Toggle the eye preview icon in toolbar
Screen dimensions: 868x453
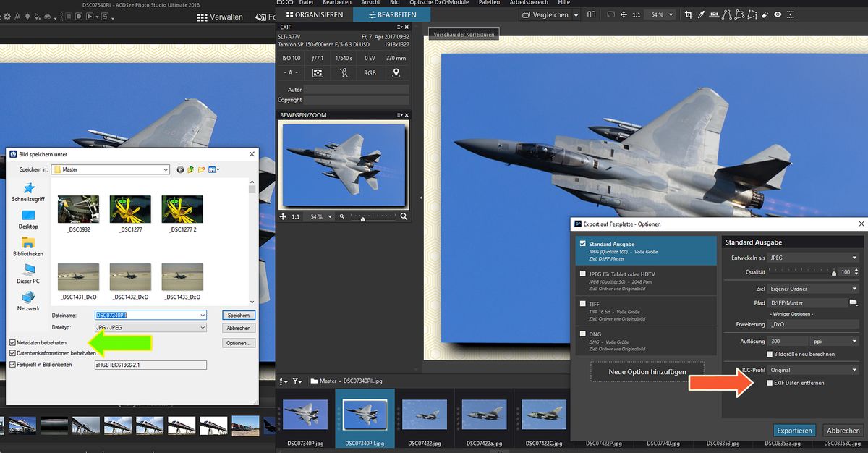[778, 14]
